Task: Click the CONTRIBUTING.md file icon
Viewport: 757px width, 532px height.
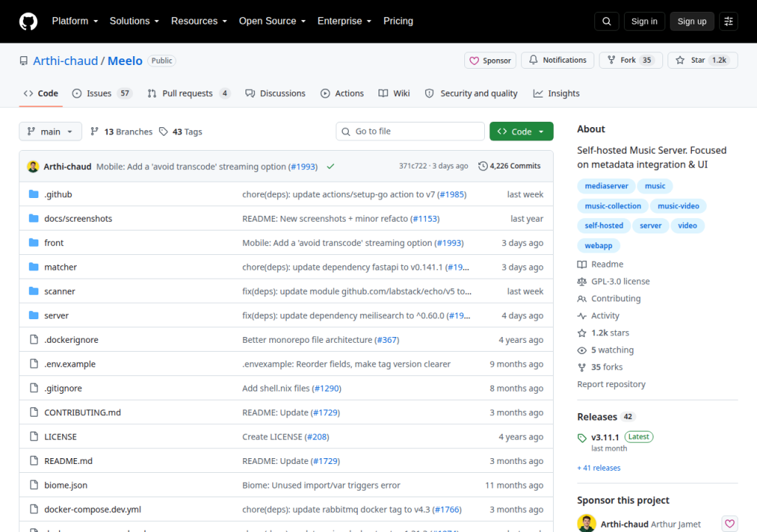Action: tap(34, 412)
